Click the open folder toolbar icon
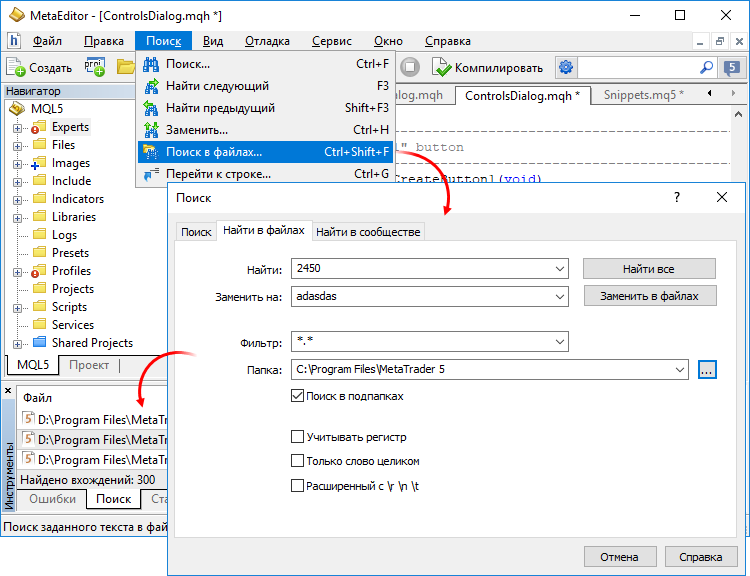This screenshot has height=576, width=750. point(125,67)
